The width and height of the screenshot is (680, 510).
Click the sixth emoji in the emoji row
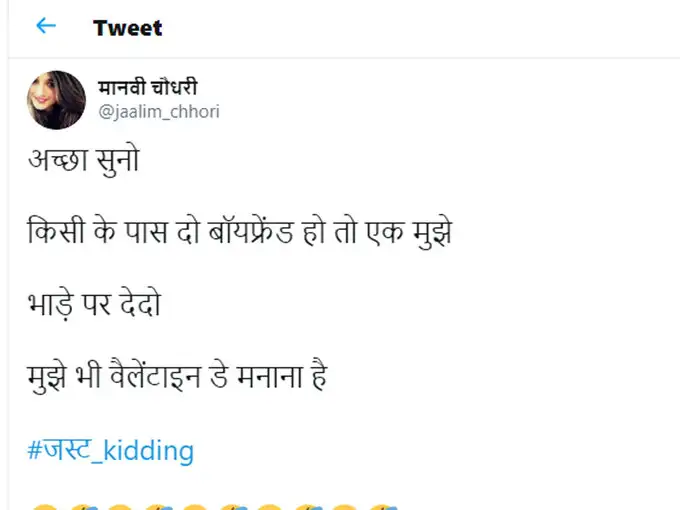(x=232, y=505)
